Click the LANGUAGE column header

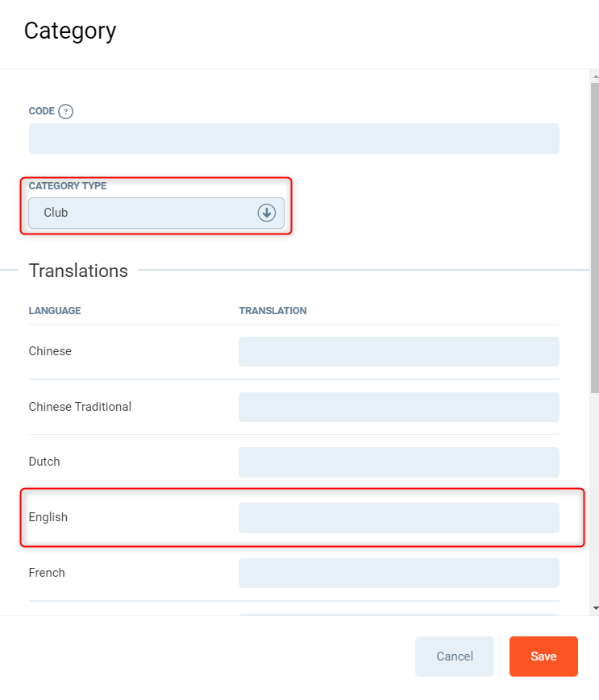coord(55,311)
